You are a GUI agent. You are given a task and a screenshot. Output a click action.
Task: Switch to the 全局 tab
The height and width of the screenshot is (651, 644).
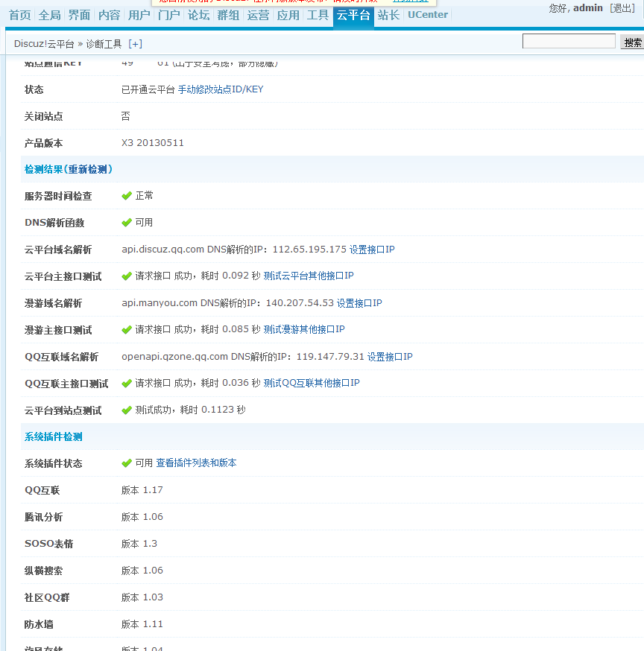coord(50,16)
